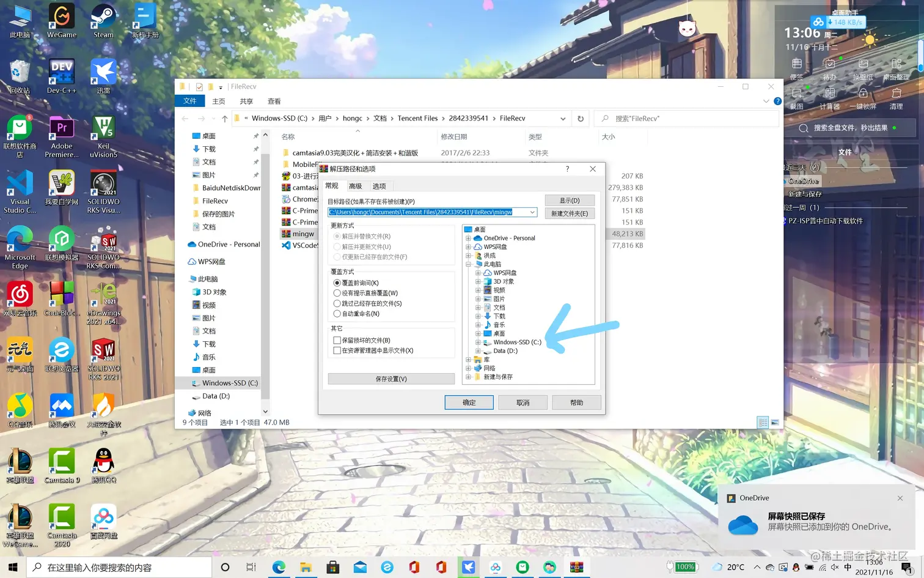This screenshot has width=924, height=578.
Task: Expand Windows-SSD (C:) in the dialog tree
Action: tap(478, 343)
